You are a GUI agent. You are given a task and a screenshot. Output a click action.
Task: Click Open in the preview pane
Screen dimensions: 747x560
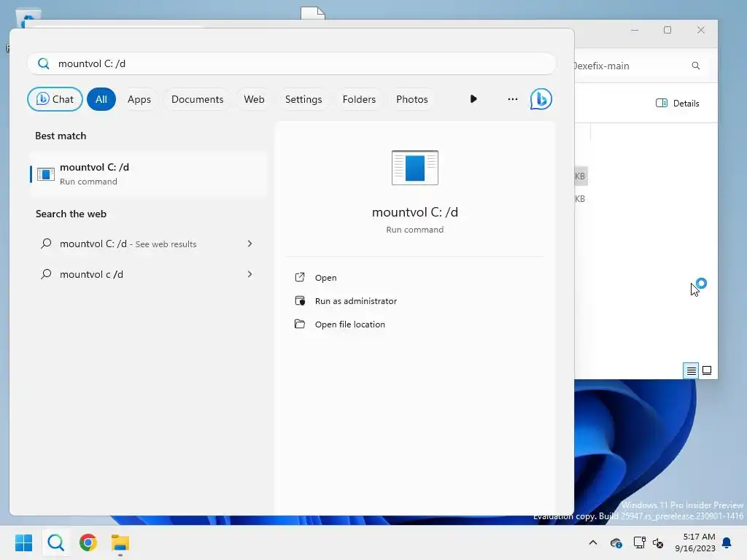[x=326, y=278]
